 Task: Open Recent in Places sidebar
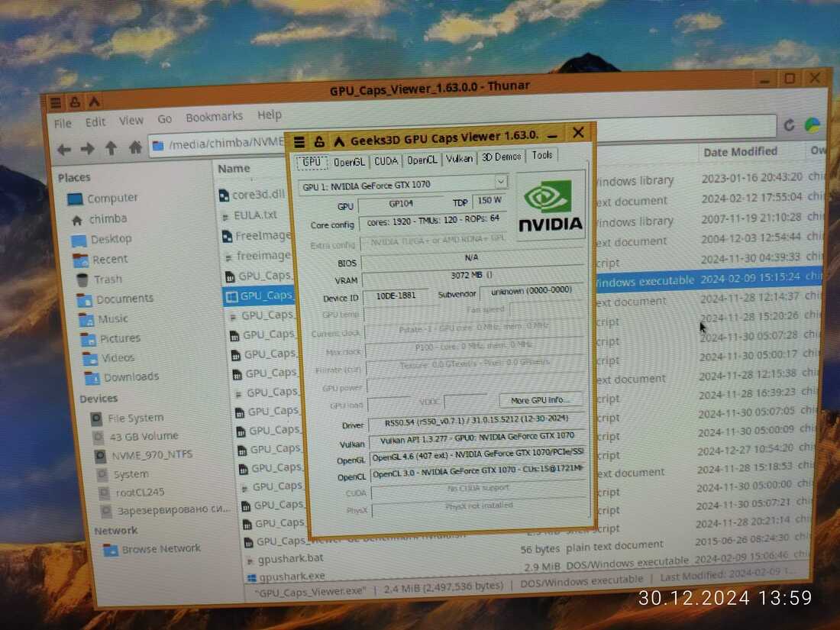tap(101, 260)
